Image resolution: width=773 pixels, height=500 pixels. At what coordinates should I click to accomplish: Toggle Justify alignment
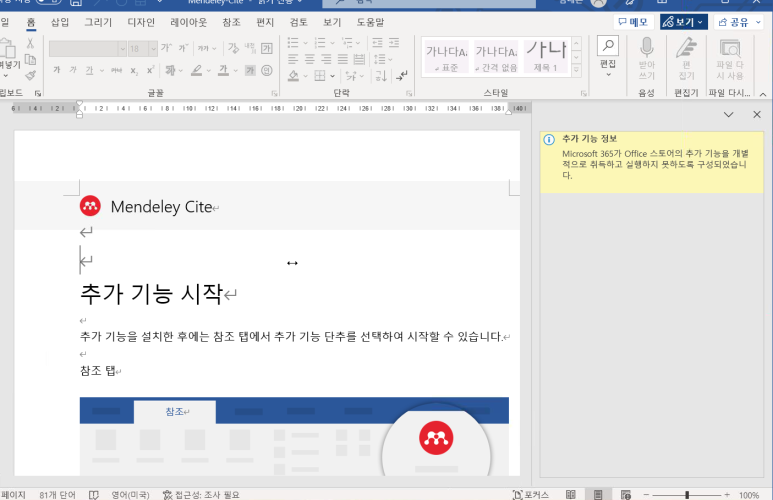coord(343,60)
